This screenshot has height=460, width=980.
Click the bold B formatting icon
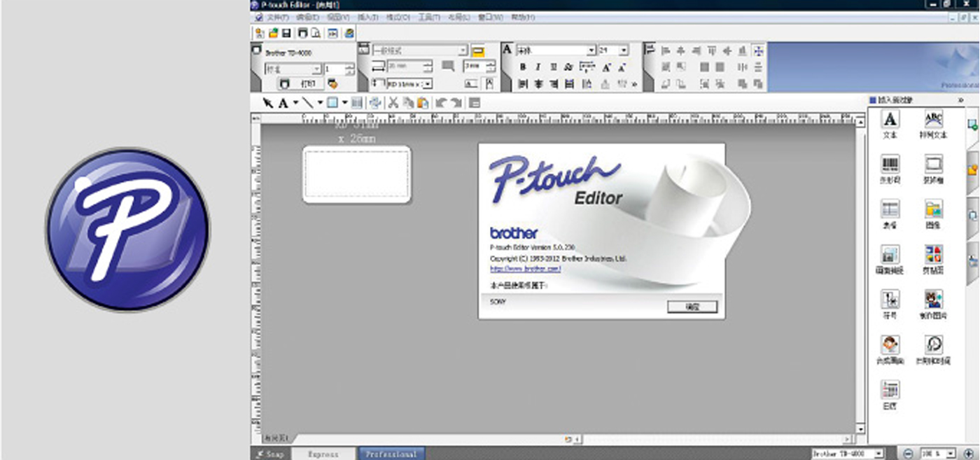[523, 67]
